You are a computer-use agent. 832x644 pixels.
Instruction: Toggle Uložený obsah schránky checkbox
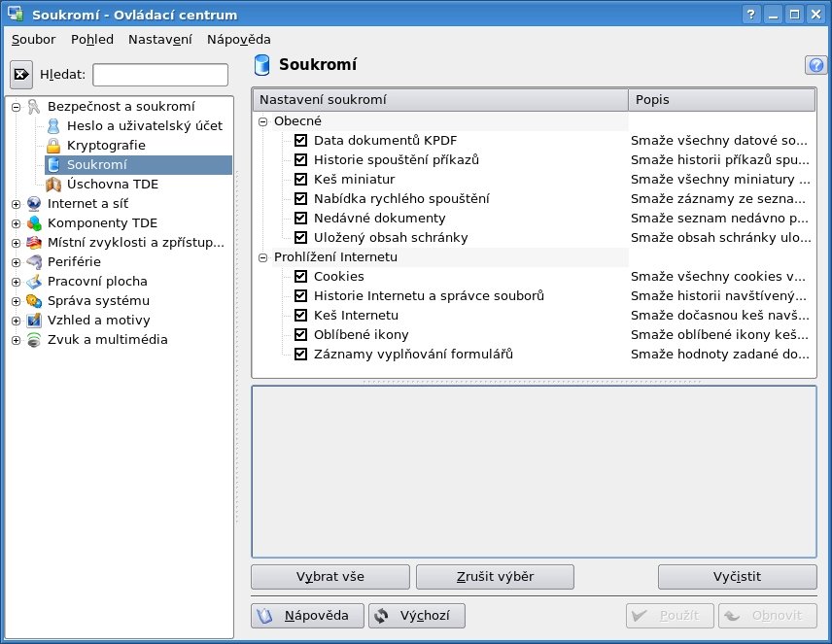[x=301, y=238]
